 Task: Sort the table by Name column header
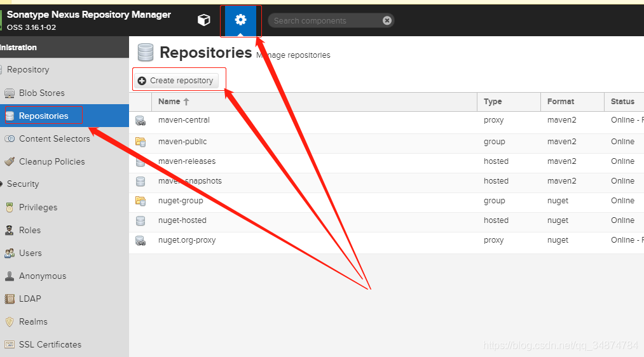[x=314, y=102]
